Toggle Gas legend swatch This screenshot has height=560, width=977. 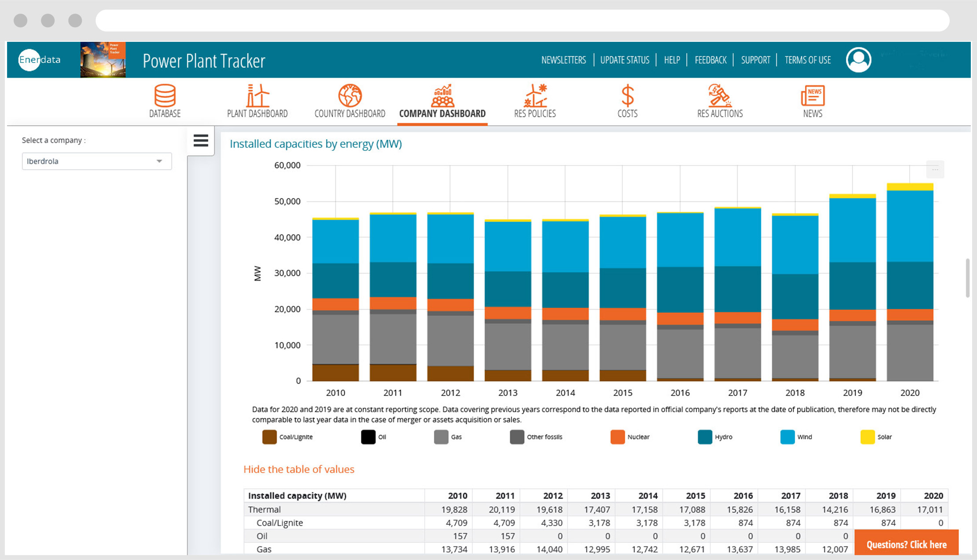(441, 437)
